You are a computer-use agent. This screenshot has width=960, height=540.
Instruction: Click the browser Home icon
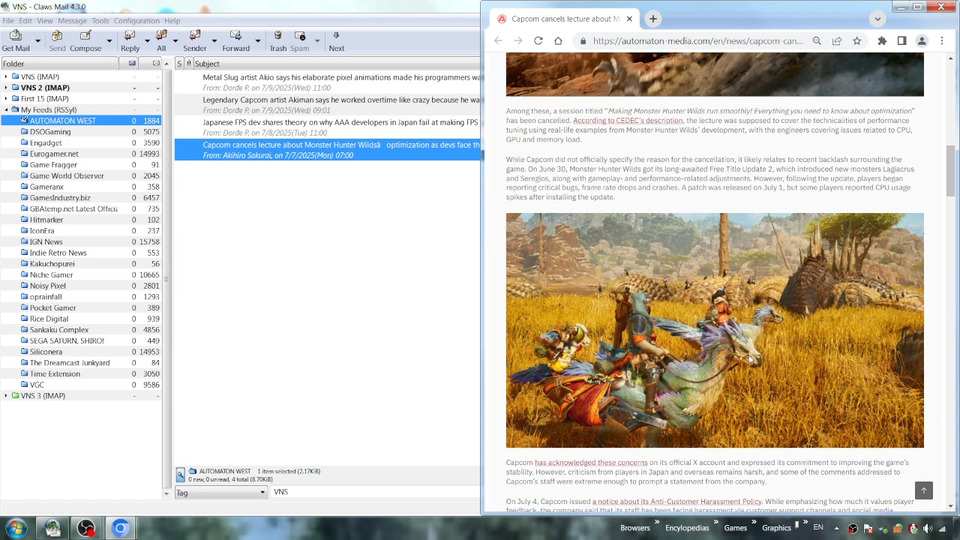coord(558,40)
